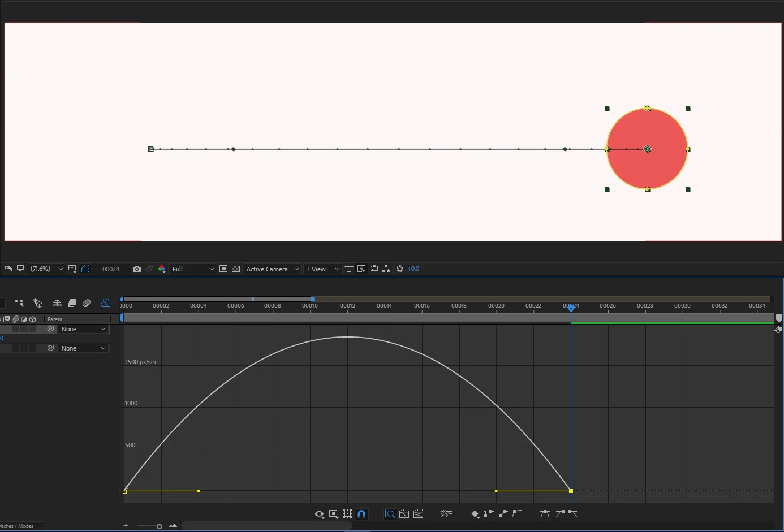Open first layer's Parent None dropdown
Viewport: 784px width, 532px height.
tap(83, 329)
